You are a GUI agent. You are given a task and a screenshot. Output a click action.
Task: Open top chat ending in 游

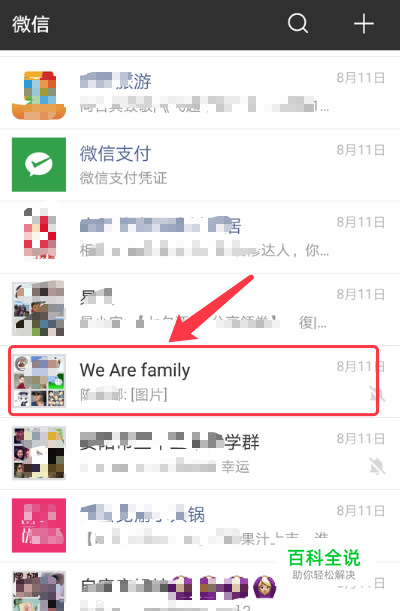(x=200, y=93)
